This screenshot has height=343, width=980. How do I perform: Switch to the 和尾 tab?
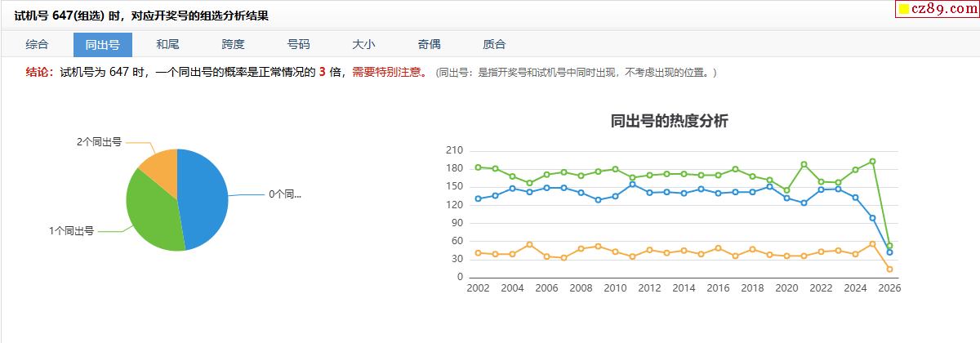167,45
